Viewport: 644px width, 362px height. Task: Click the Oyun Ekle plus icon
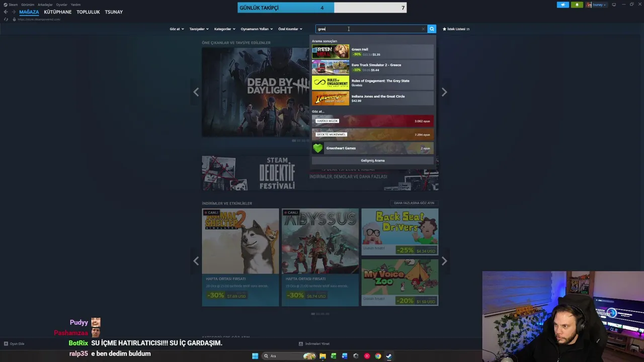coord(6,344)
